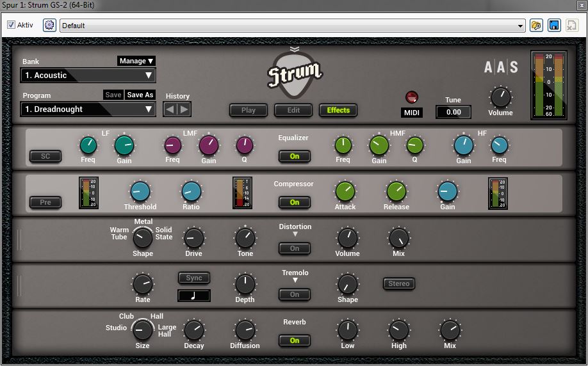Screen dimensions: 588x366
Task: Open the Default preset dropdown
Action: [293, 26]
